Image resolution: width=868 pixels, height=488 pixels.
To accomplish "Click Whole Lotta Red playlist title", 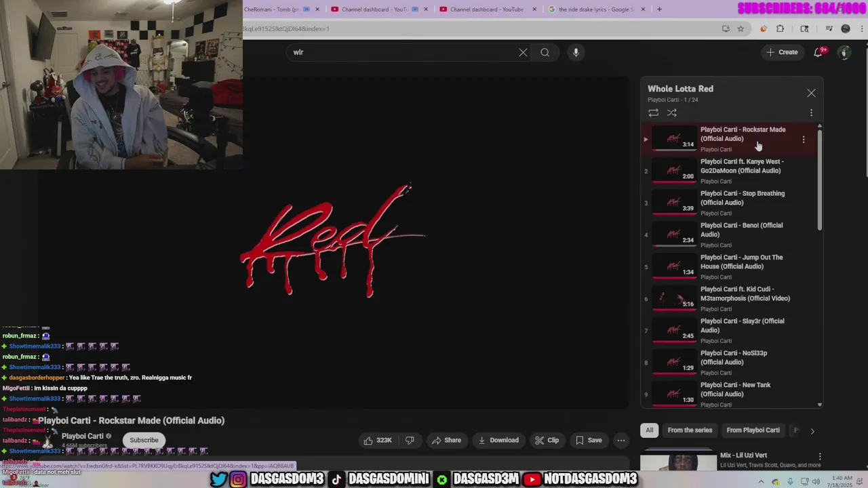I will click(x=680, y=89).
